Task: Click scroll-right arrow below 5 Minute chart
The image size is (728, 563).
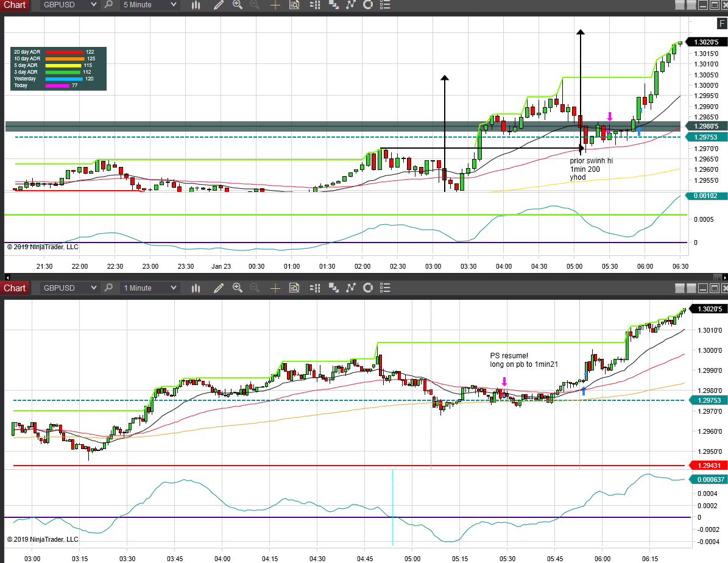Action: tap(725, 277)
